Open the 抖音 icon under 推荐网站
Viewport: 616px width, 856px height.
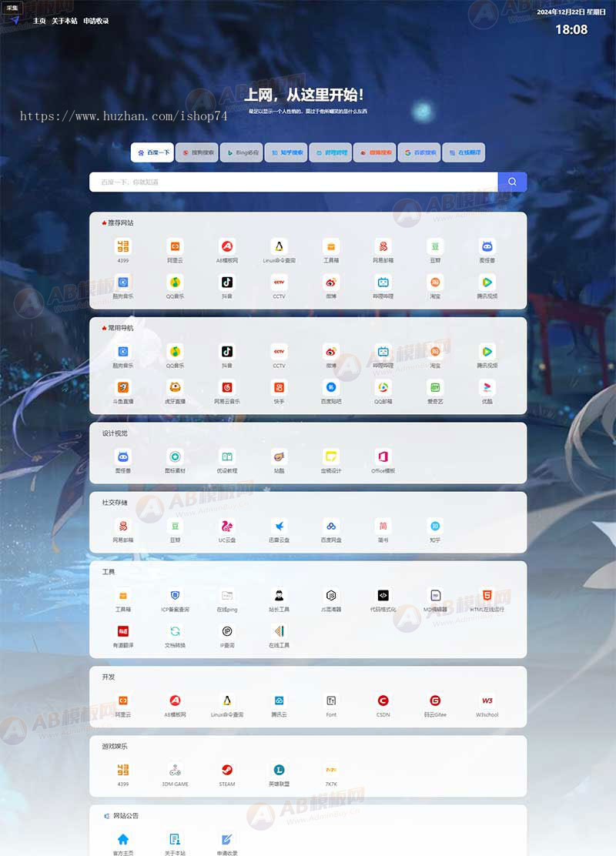(x=227, y=283)
